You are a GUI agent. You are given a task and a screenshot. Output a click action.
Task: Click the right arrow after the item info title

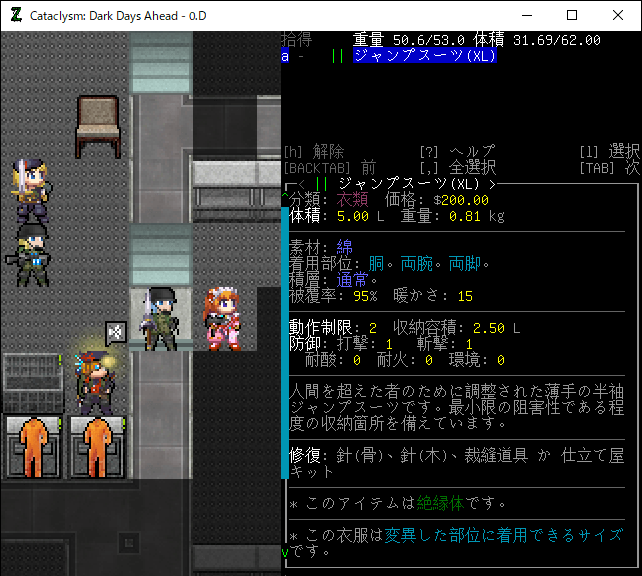[493, 185]
